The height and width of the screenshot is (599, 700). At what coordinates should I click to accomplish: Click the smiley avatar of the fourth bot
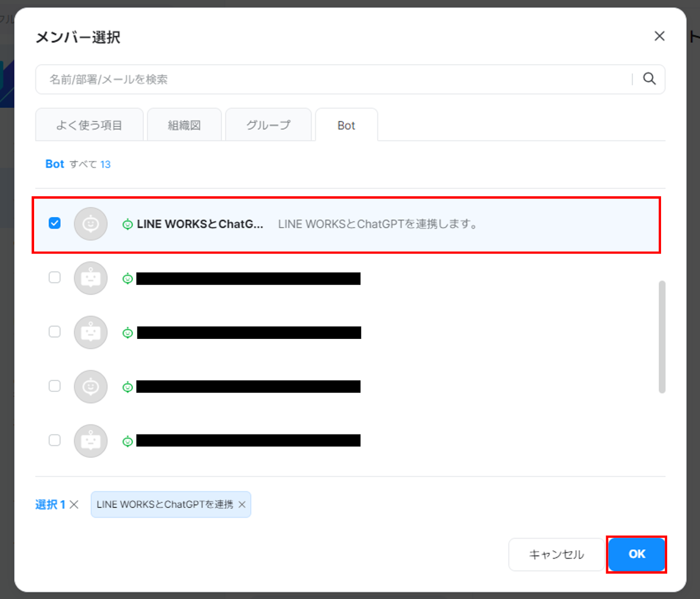tap(91, 387)
